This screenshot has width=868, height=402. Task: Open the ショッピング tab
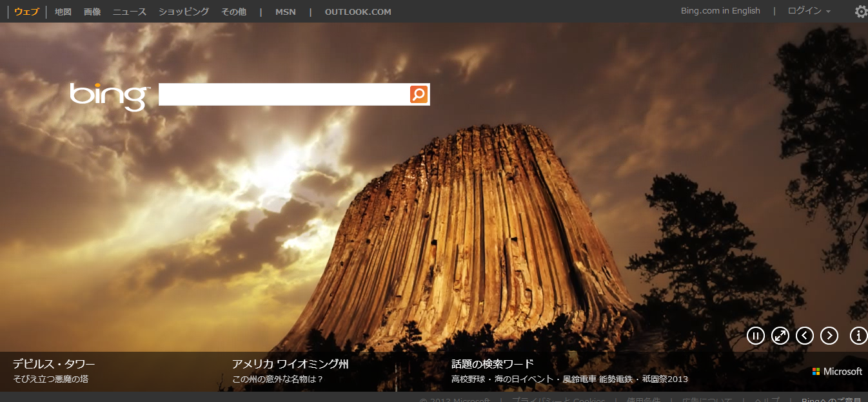point(184,12)
